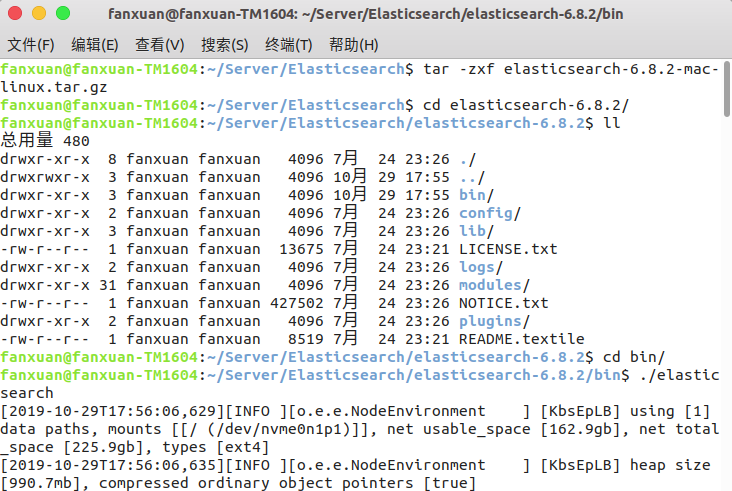The image size is (732, 491).
Task: Click the logs/ directory in listing
Action: 481,267
